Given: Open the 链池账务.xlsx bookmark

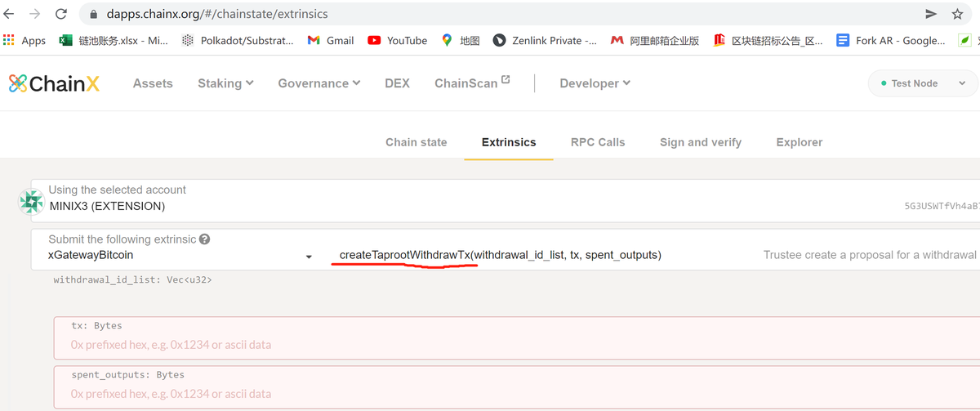Looking at the screenshot, I should [x=114, y=40].
